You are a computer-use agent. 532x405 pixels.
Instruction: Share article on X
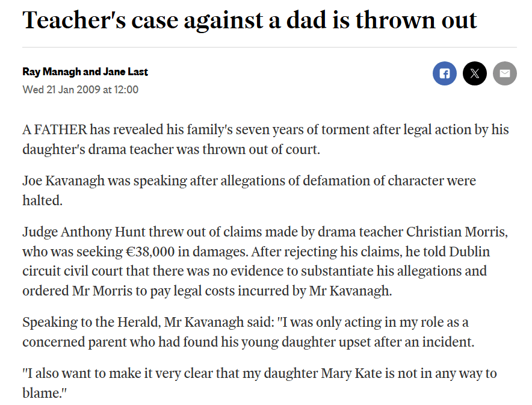(x=474, y=74)
